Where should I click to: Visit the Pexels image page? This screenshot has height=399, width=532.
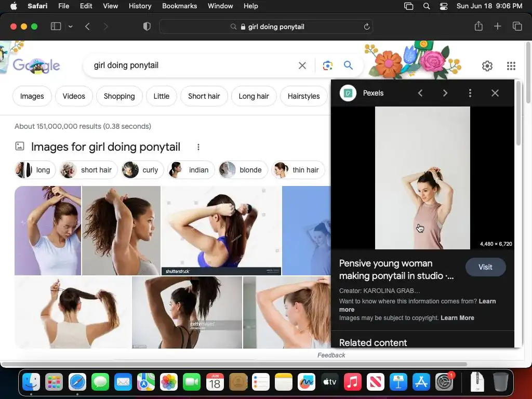(485, 267)
